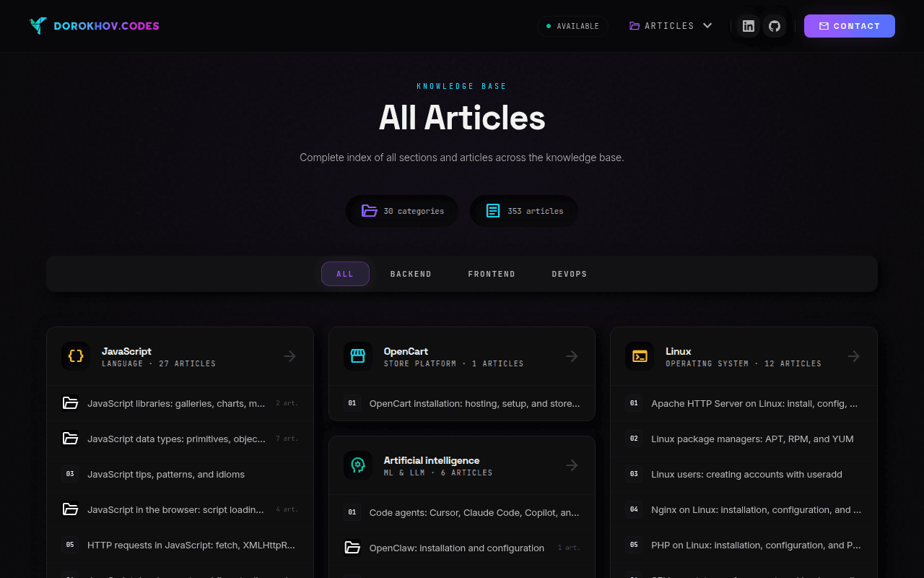Image resolution: width=924 pixels, height=578 pixels.
Task: Open Artificial intelligence section via its arrow
Action: point(572,466)
